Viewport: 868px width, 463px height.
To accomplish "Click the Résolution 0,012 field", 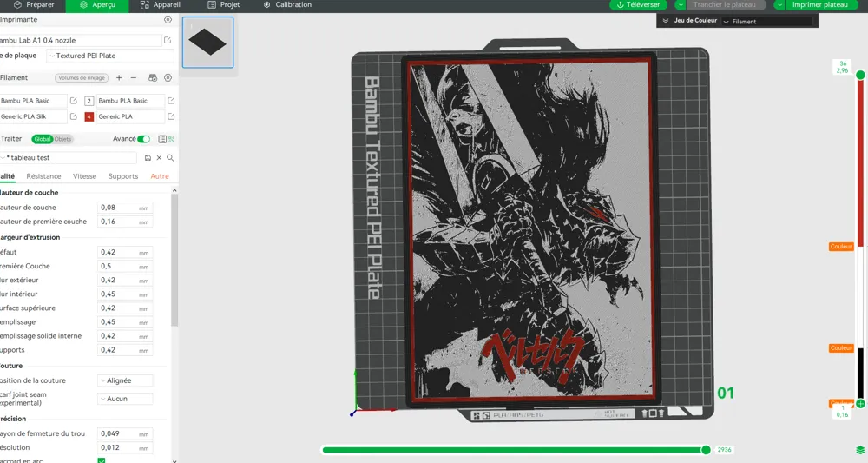I will tap(125, 447).
